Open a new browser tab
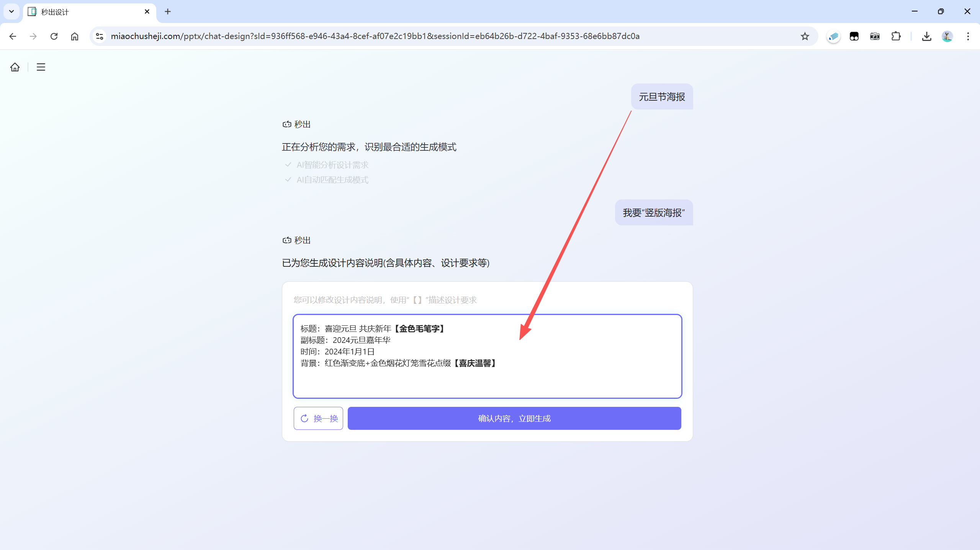Image resolution: width=980 pixels, height=550 pixels. pyautogui.click(x=168, y=11)
